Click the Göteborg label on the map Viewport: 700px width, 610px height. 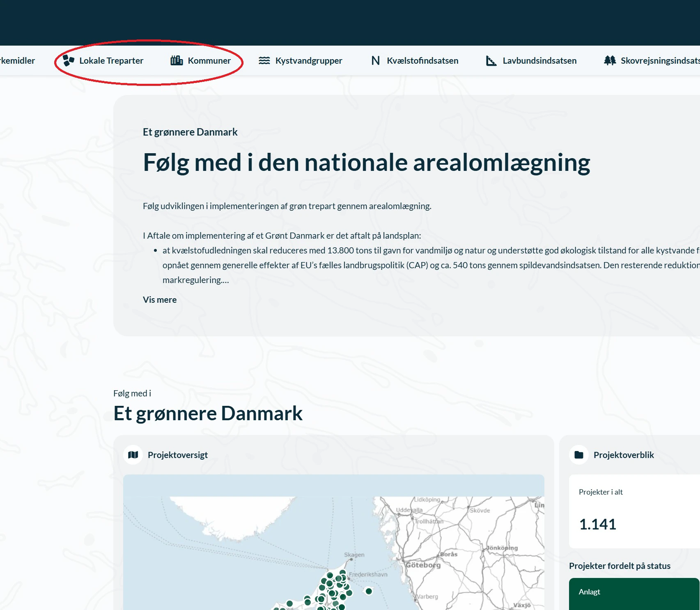point(423,565)
